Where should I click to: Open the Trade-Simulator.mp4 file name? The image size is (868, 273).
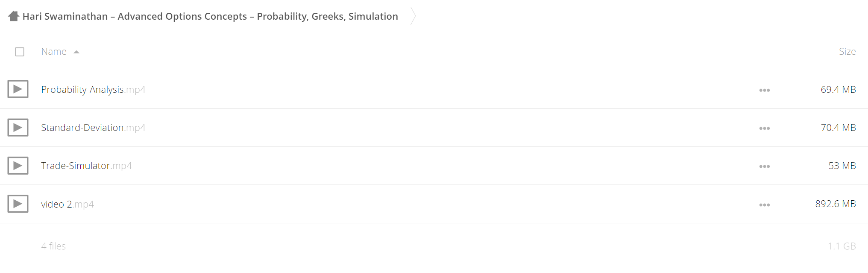[86, 166]
